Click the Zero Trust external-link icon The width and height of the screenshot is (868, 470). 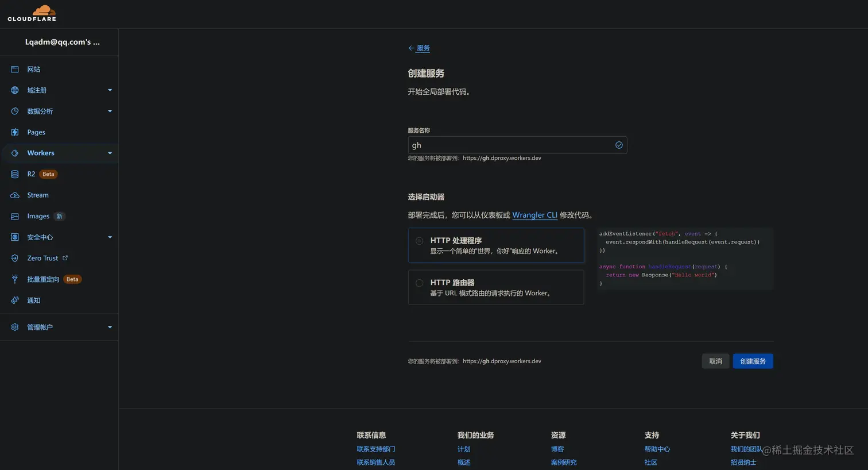click(x=65, y=258)
